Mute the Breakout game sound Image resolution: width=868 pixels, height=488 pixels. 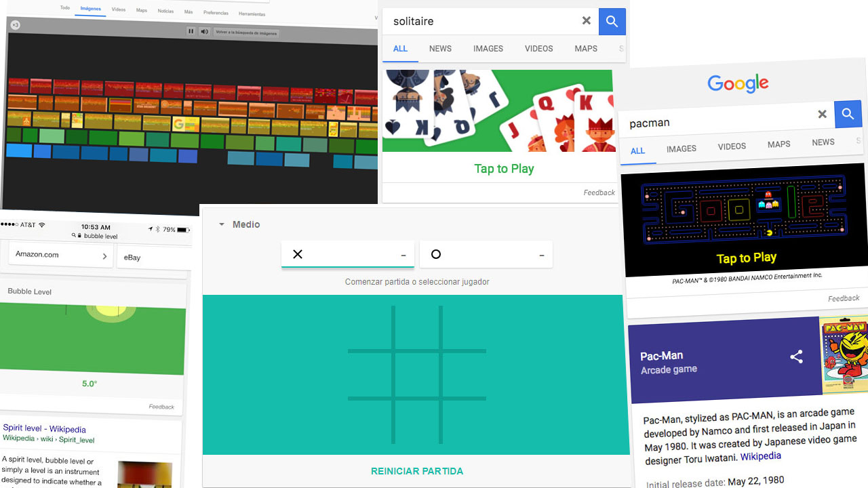204,31
